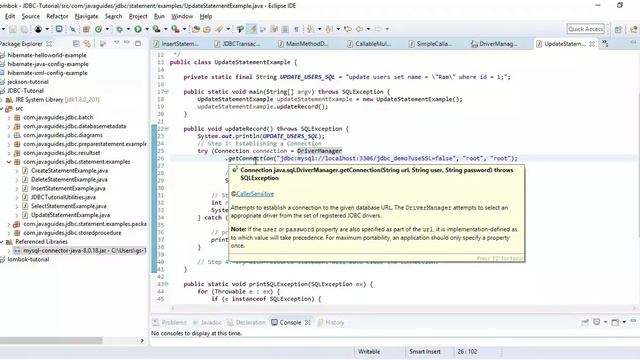Maximize the Package Explorer view
This screenshot has height=360, width=640.
click(138, 43)
